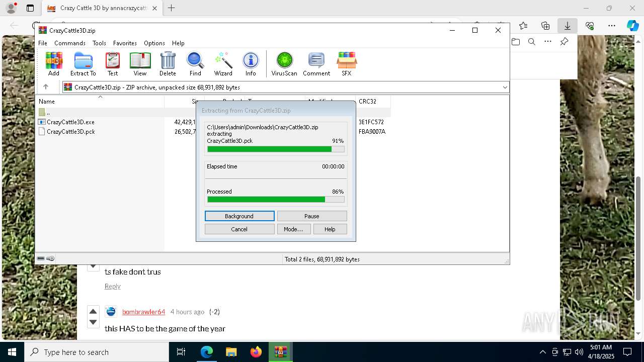Open the Extract To tool
644x362 pixels.
click(x=83, y=64)
